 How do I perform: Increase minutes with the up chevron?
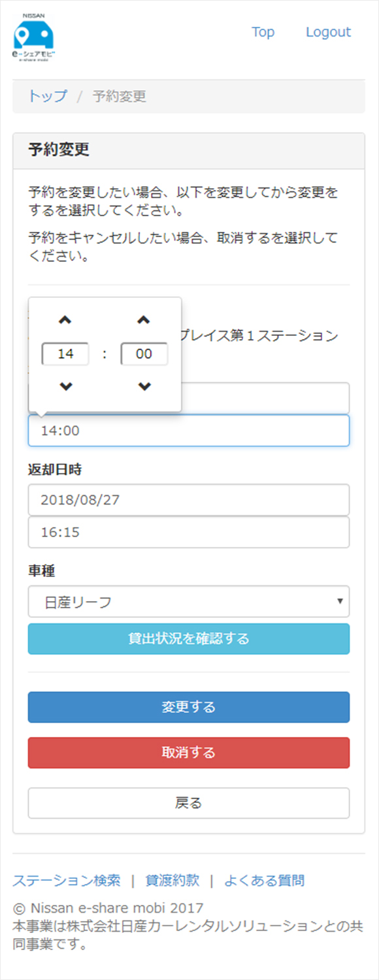[x=144, y=320]
